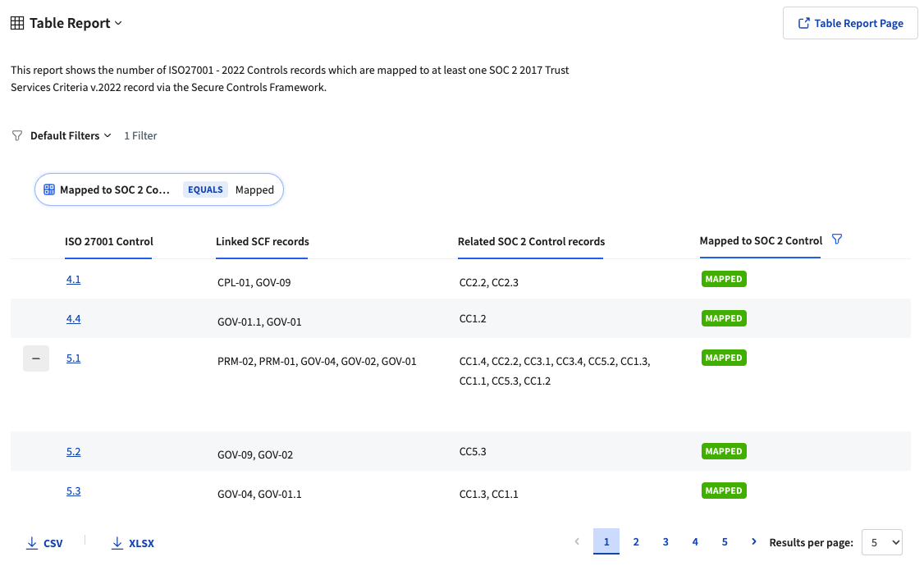Open the Table Report Page button
Screen dimensions: 924x566
850,23
